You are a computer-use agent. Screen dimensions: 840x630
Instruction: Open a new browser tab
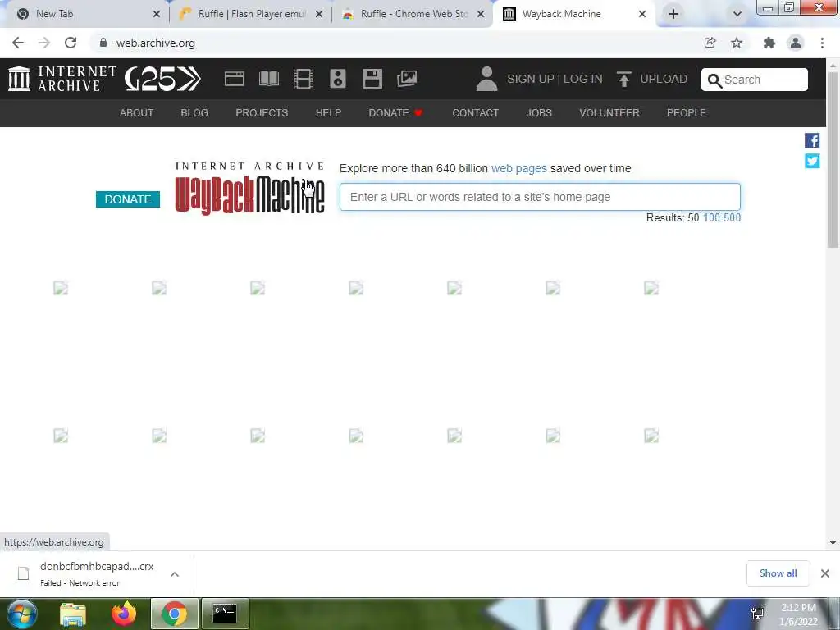(673, 14)
